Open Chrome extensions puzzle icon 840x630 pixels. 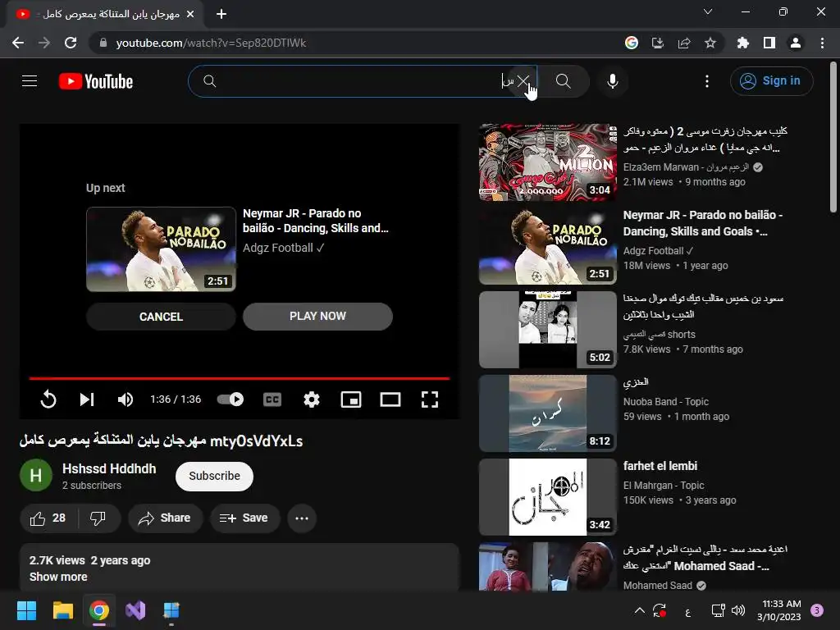(742, 43)
